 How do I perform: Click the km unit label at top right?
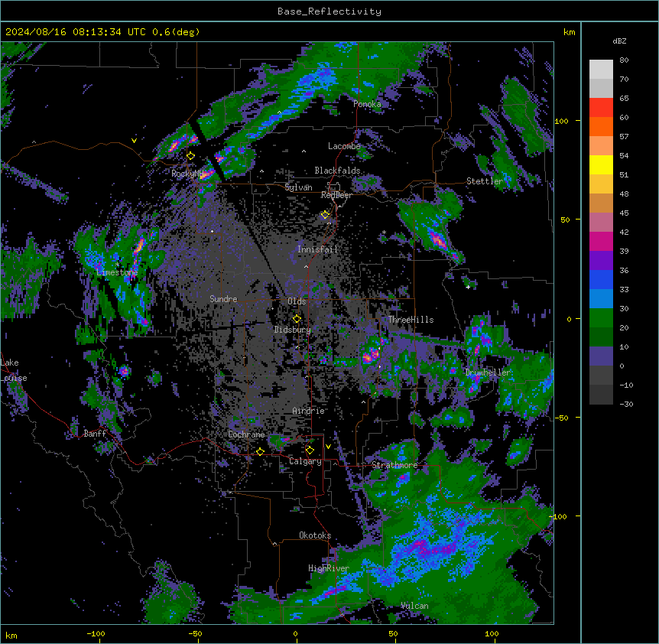click(570, 32)
